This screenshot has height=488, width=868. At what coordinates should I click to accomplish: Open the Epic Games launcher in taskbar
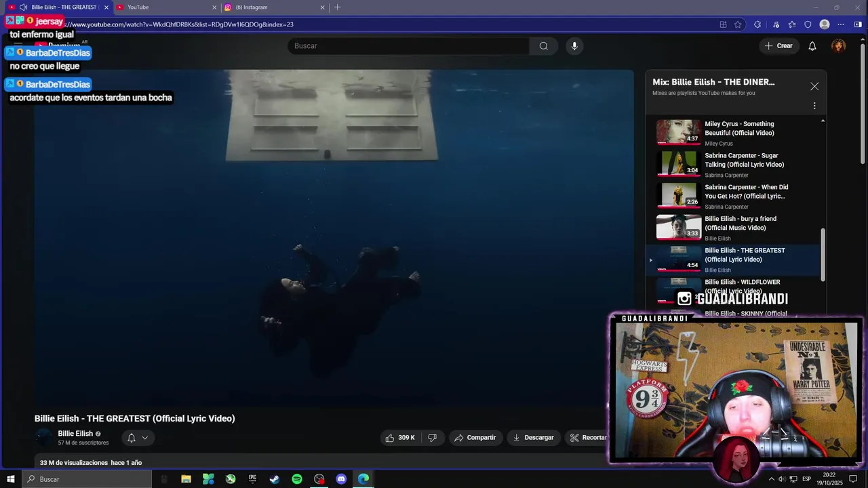click(252, 479)
